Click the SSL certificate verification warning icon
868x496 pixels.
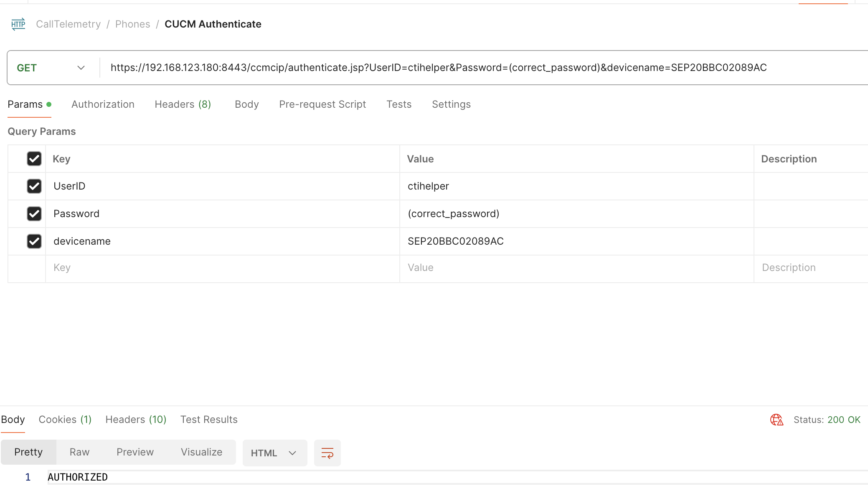coord(777,420)
